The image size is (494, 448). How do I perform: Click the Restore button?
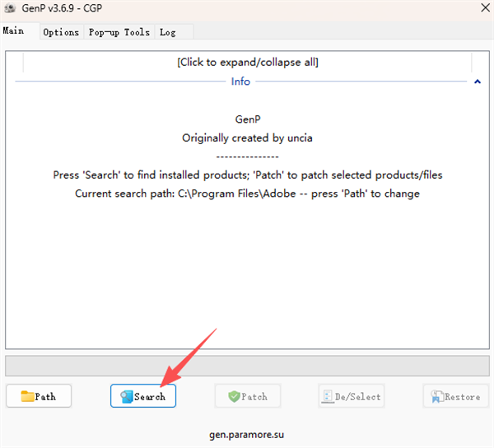pos(455,396)
